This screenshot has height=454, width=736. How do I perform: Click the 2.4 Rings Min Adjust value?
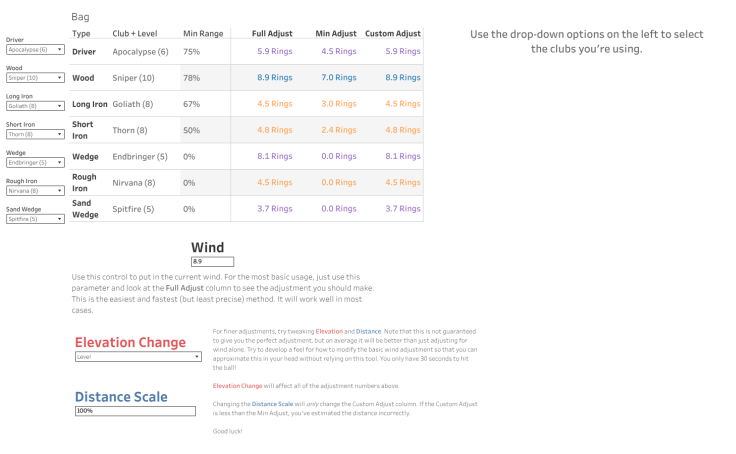338,130
